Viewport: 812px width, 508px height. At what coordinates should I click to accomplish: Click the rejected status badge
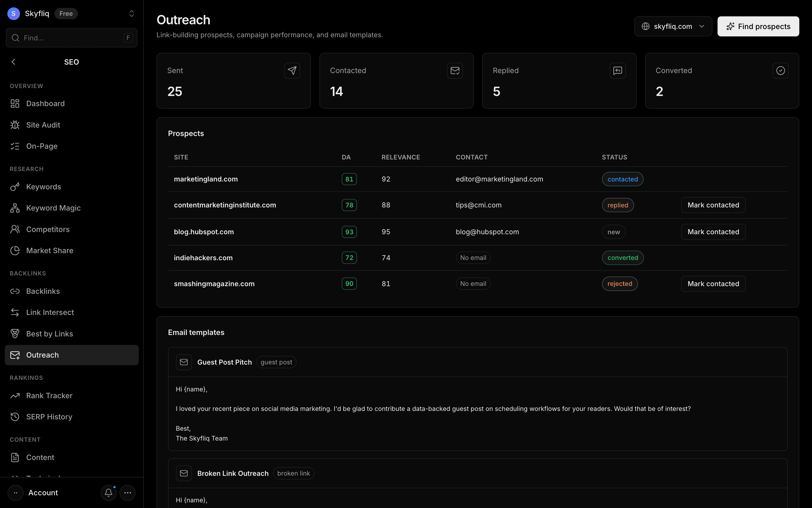pyautogui.click(x=620, y=284)
